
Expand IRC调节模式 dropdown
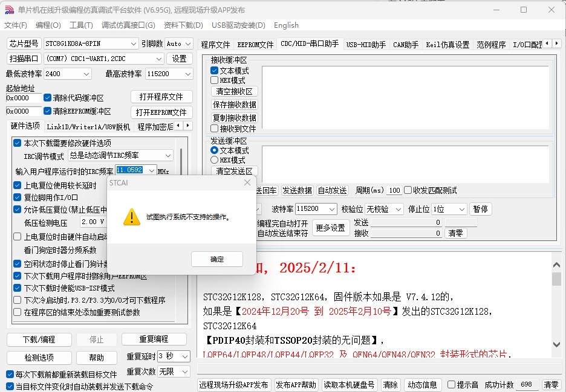click(x=168, y=155)
